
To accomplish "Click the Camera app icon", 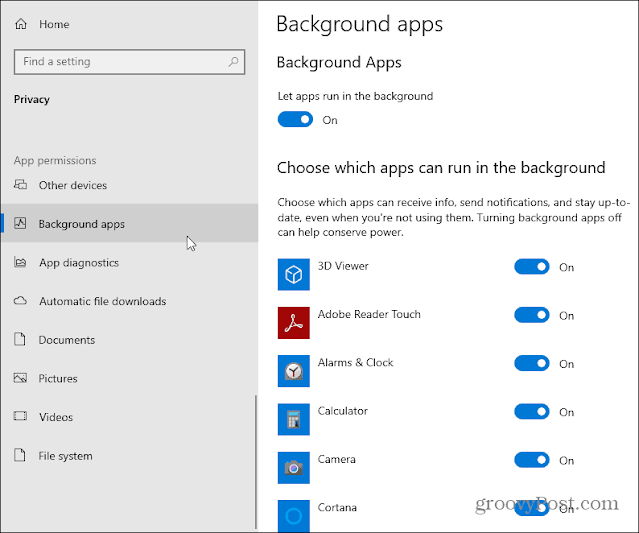I will [x=293, y=467].
